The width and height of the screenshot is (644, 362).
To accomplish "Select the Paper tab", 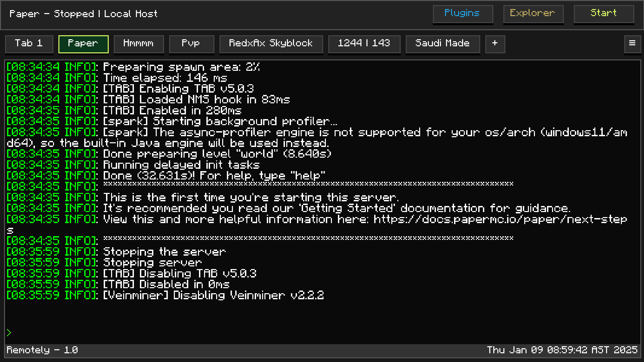I will (x=83, y=44).
